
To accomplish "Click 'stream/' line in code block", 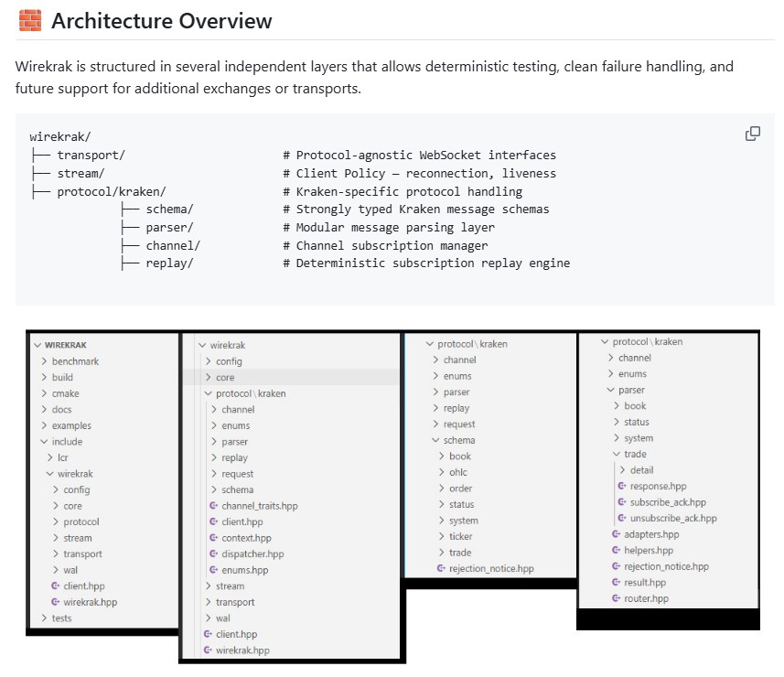I will pos(81,173).
